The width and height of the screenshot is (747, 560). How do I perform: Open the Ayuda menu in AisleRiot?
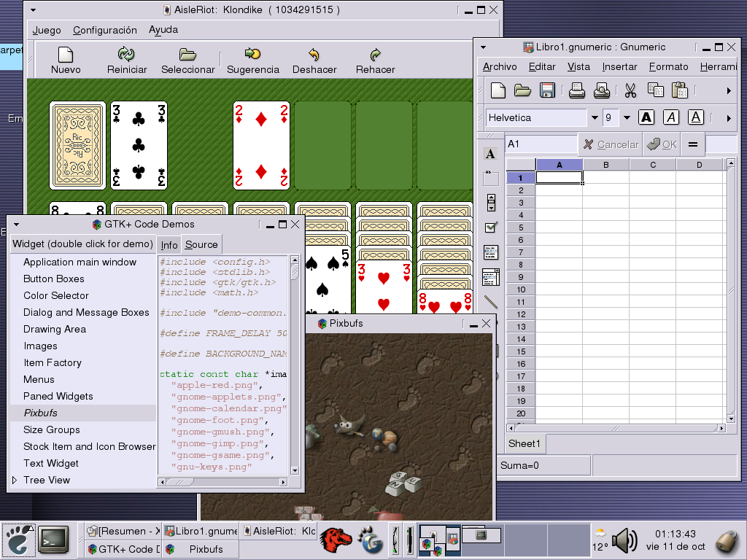[163, 29]
